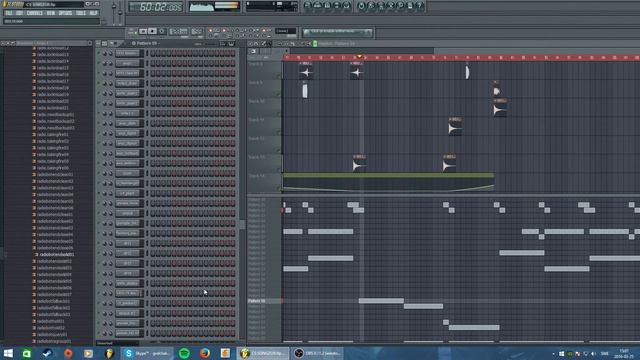Open the CHANNELS menu

coord(34,13)
